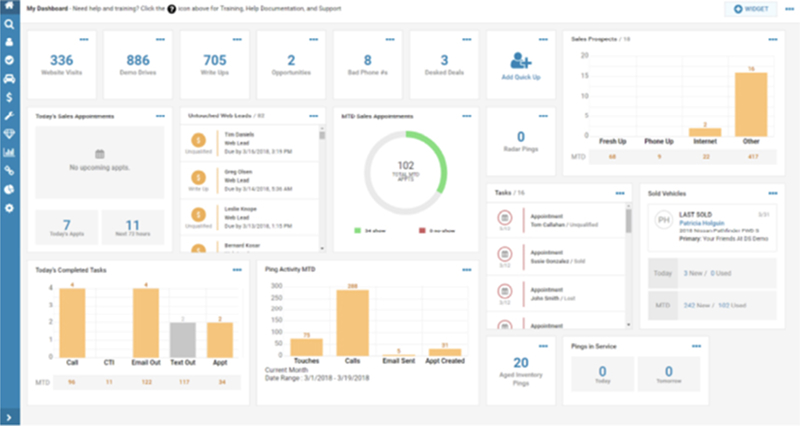The width and height of the screenshot is (800, 426).
Task: Click the help question mark icon
Action: [171, 9]
